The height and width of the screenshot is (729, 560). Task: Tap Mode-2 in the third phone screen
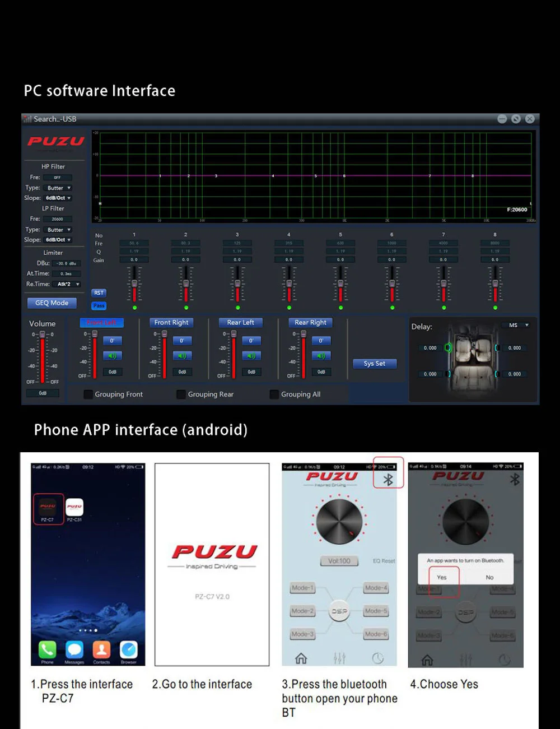[302, 611]
